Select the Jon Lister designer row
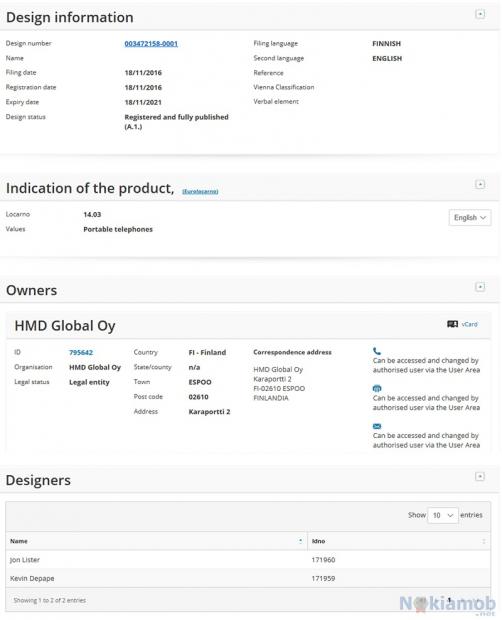 tap(248, 560)
